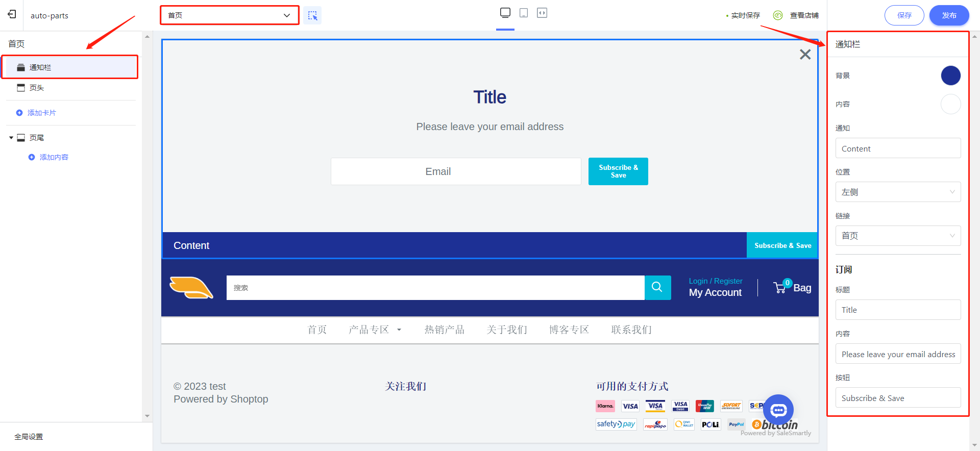Screen dimensions: 980x451
Task: Open the shopping bag cart icon
Action: click(780, 288)
